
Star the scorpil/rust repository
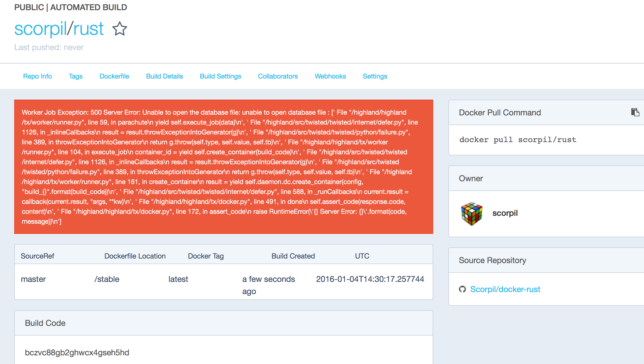[120, 28]
